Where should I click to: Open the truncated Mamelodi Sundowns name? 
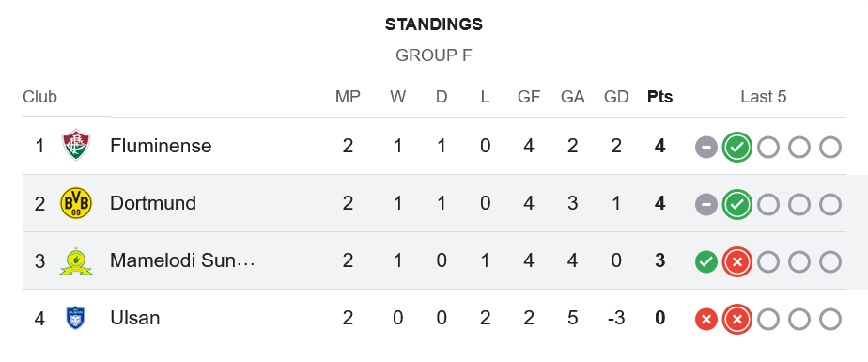point(182,260)
